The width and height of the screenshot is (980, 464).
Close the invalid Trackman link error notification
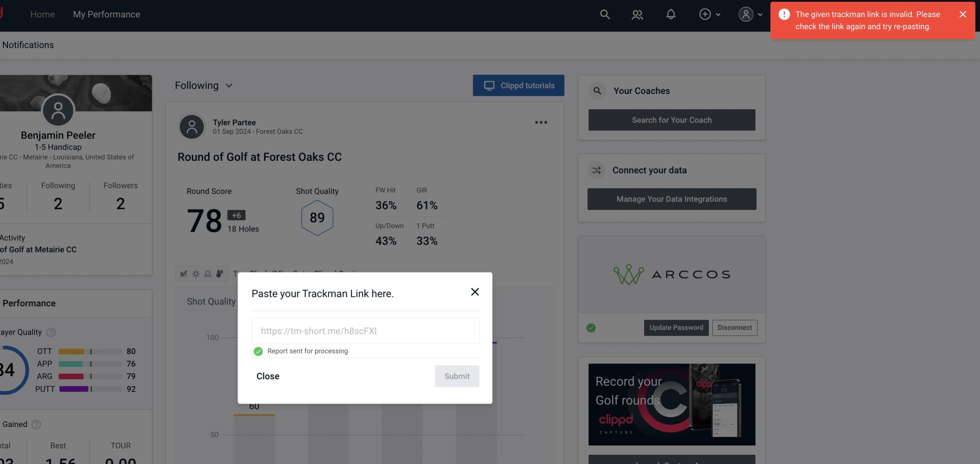[962, 14]
